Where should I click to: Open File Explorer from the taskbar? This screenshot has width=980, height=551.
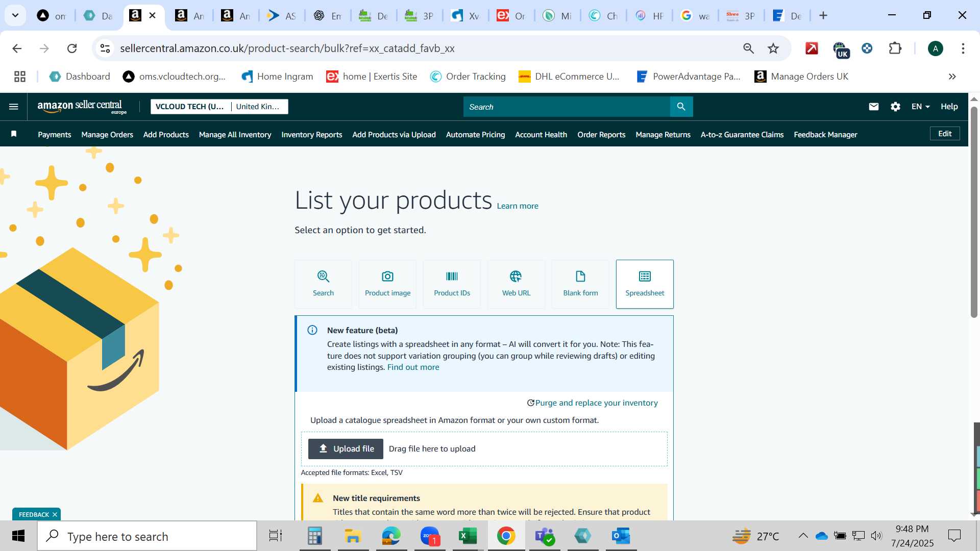click(x=353, y=536)
